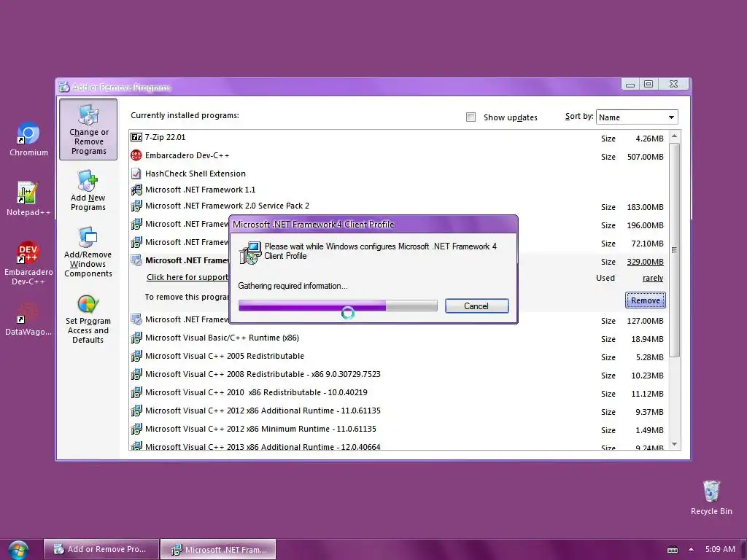
Task: Switch to Add or Remove Programs taskbar button
Action: [x=101, y=550]
